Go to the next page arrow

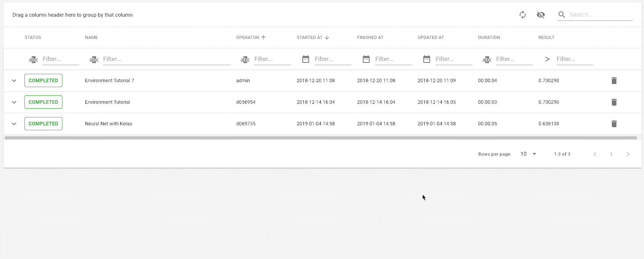(x=628, y=154)
